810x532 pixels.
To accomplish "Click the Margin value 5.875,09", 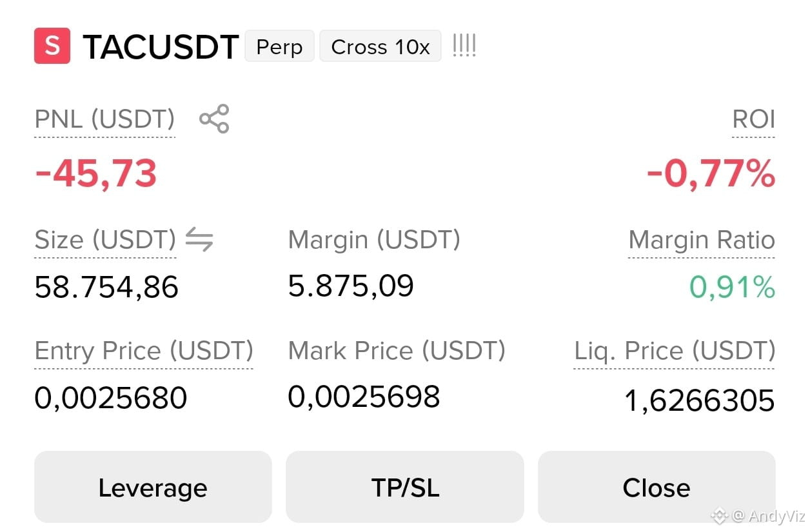I will 351,286.
